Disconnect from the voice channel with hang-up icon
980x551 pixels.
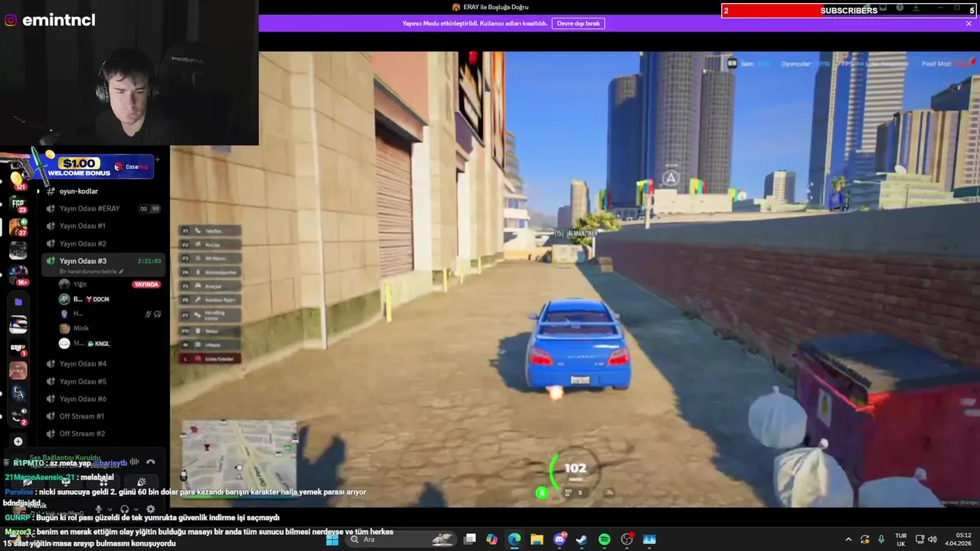point(151,462)
